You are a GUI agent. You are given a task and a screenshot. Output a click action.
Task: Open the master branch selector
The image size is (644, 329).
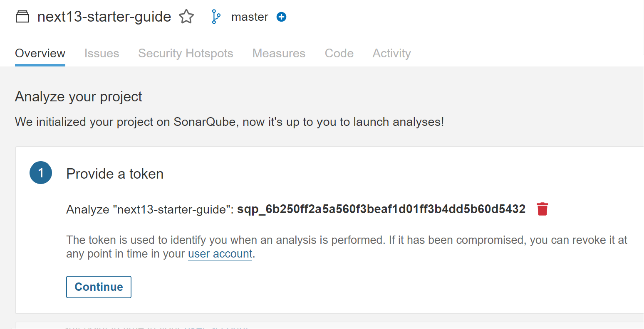(x=250, y=17)
